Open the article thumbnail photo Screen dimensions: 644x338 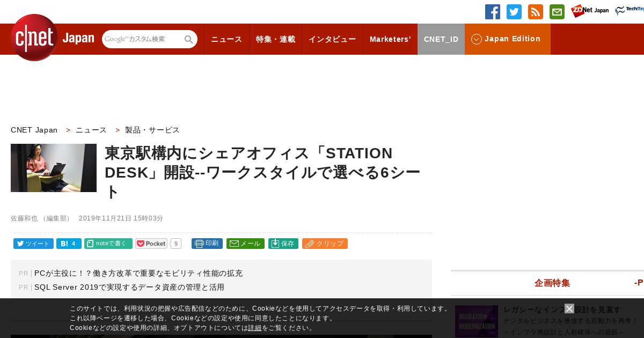pos(54,168)
